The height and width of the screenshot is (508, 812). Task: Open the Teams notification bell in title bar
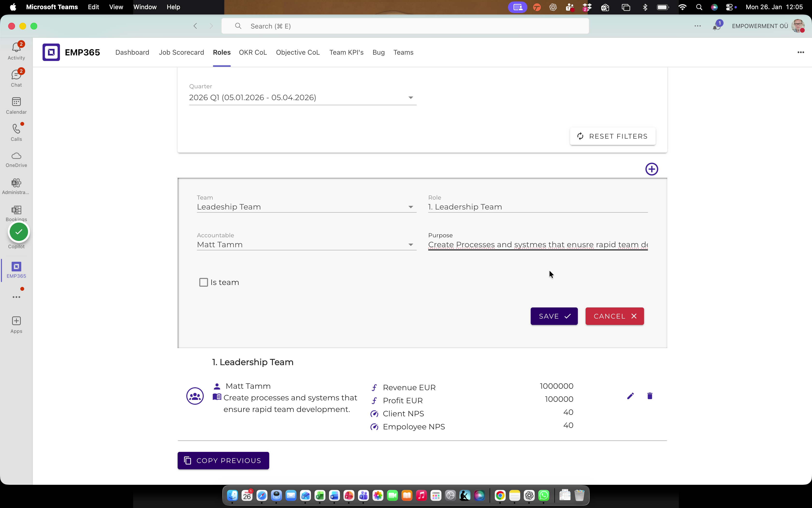tap(717, 26)
